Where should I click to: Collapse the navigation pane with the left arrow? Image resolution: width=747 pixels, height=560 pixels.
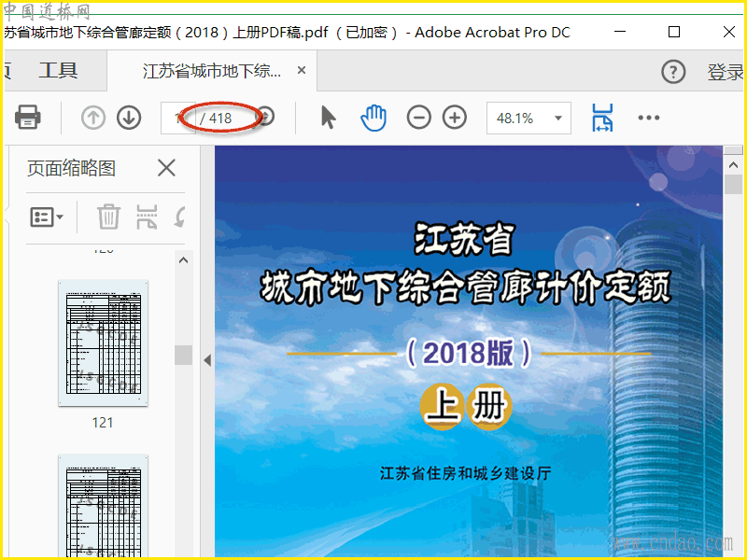point(207,360)
